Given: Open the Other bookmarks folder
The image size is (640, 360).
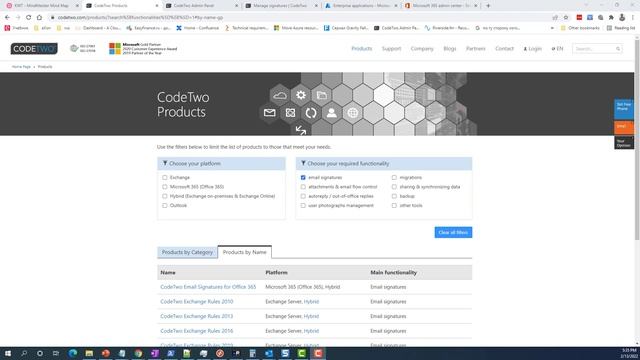Looking at the screenshot, I should [x=580, y=28].
